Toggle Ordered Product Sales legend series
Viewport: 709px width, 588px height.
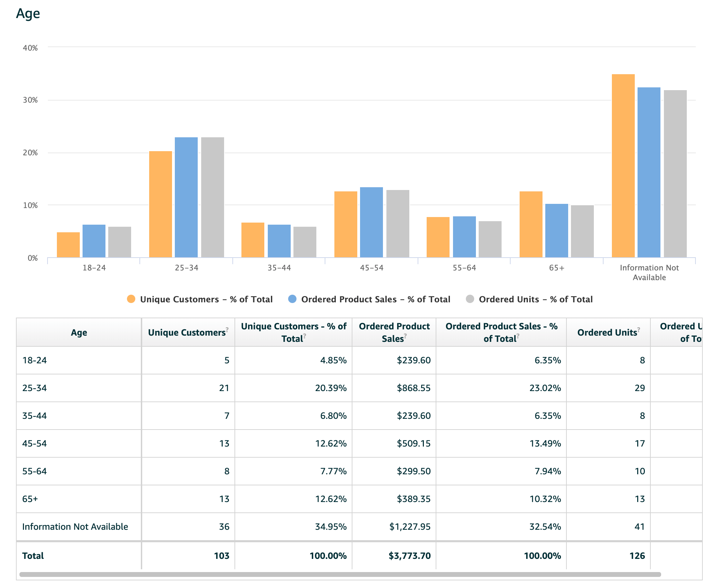coord(375,299)
